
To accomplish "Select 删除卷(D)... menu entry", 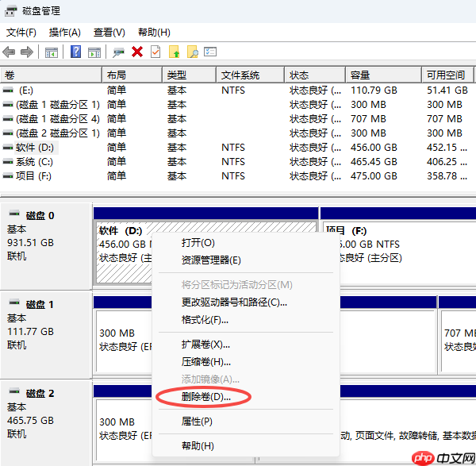I will pyautogui.click(x=246, y=396).
